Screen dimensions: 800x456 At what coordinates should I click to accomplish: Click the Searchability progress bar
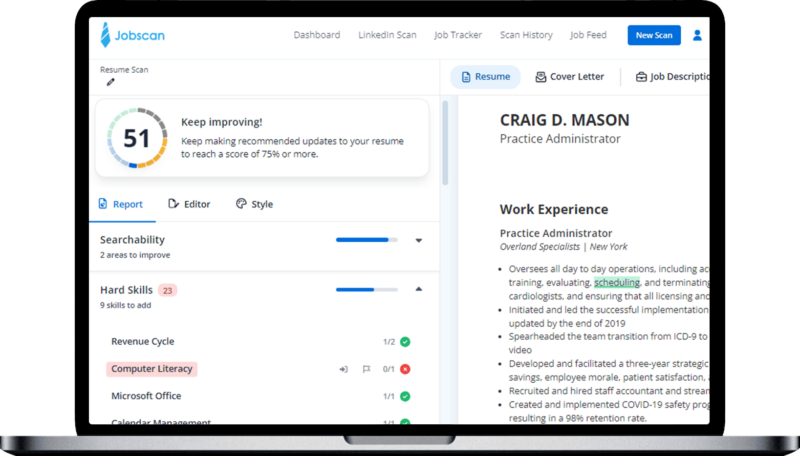pyautogui.click(x=367, y=240)
